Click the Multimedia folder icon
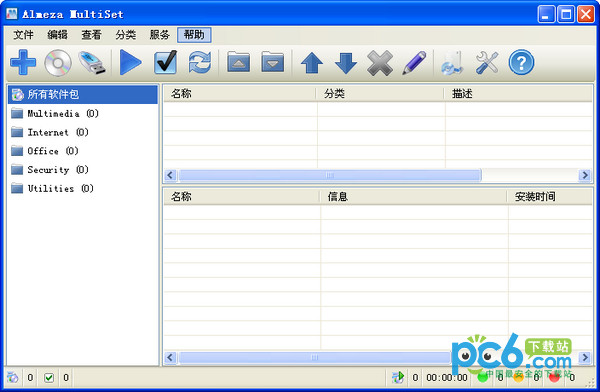This screenshot has width=600, height=392. (x=17, y=113)
